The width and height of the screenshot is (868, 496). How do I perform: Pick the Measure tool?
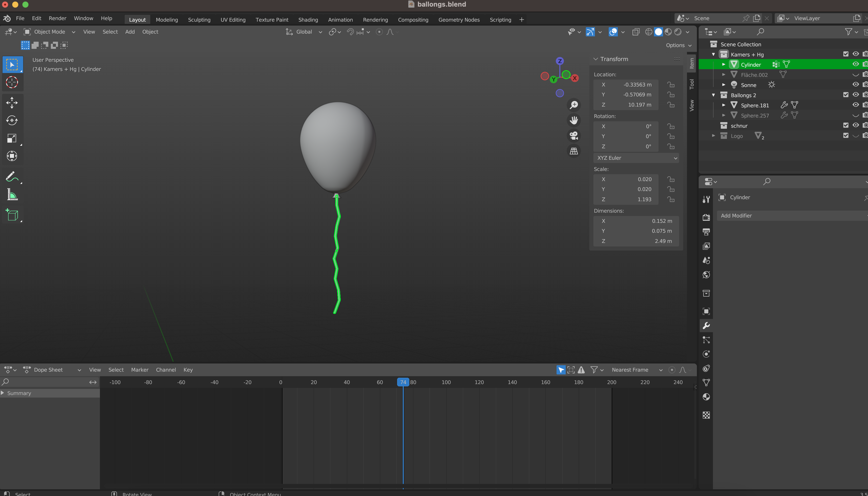click(x=12, y=195)
